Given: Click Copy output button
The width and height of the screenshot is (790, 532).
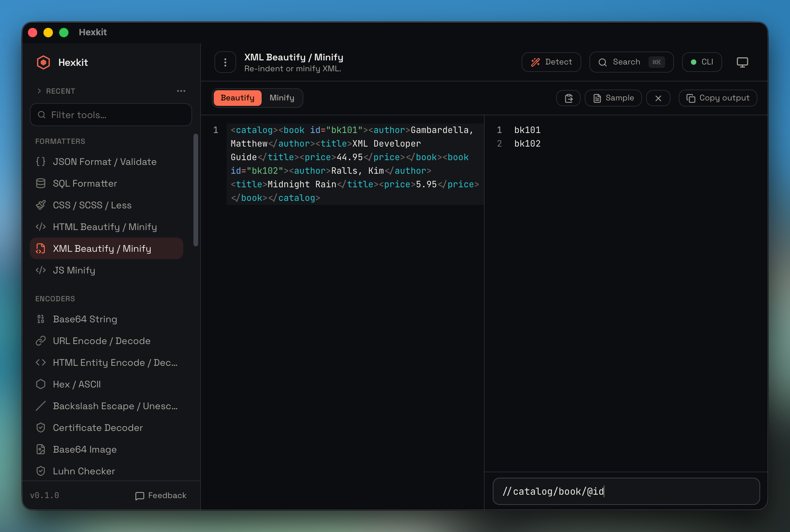Looking at the screenshot, I should (x=718, y=98).
